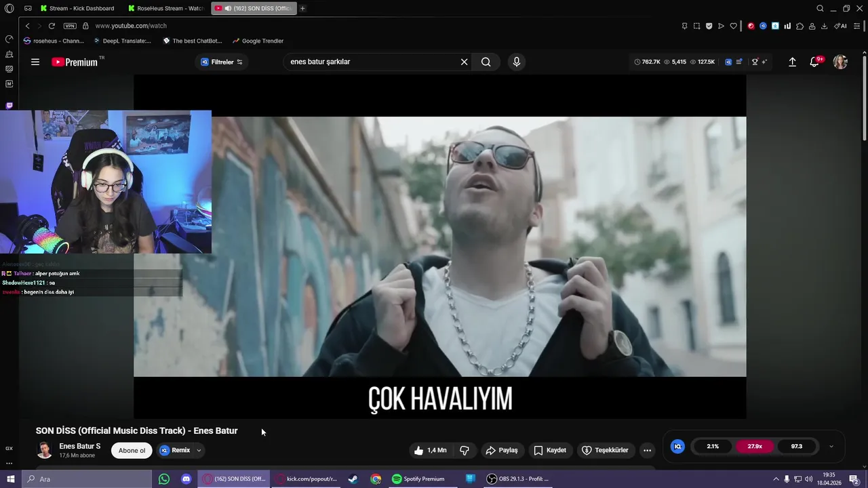Click the enes batur şarkılar search box
This screenshot has width=868, height=488.
[x=373, y=62]
